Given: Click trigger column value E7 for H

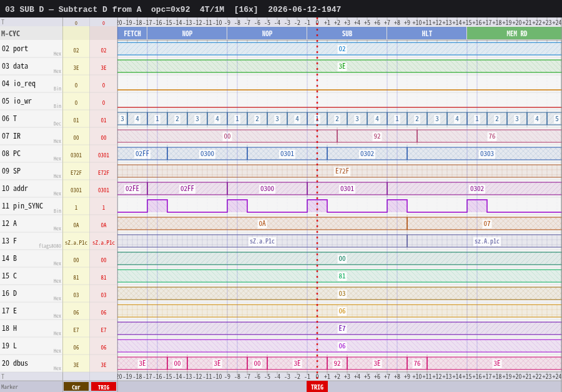Looking at the screenshot, I should click(104, 330).
